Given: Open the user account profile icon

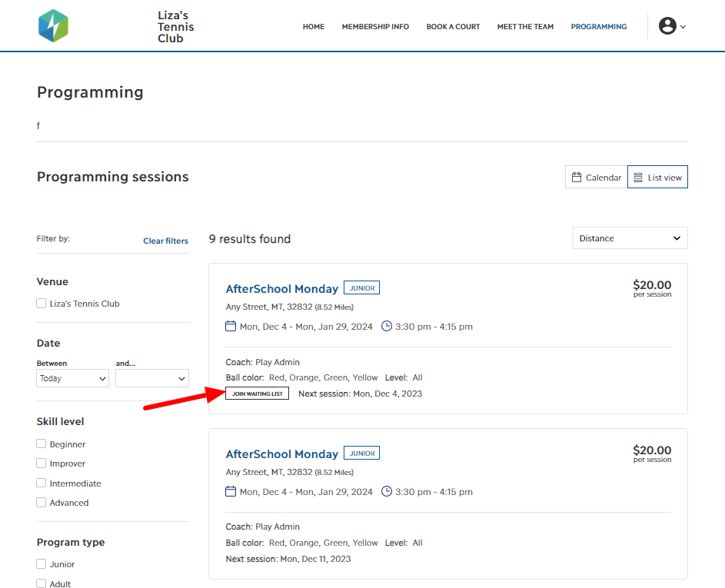Looking at the screenshot, I should click(666, 25).
